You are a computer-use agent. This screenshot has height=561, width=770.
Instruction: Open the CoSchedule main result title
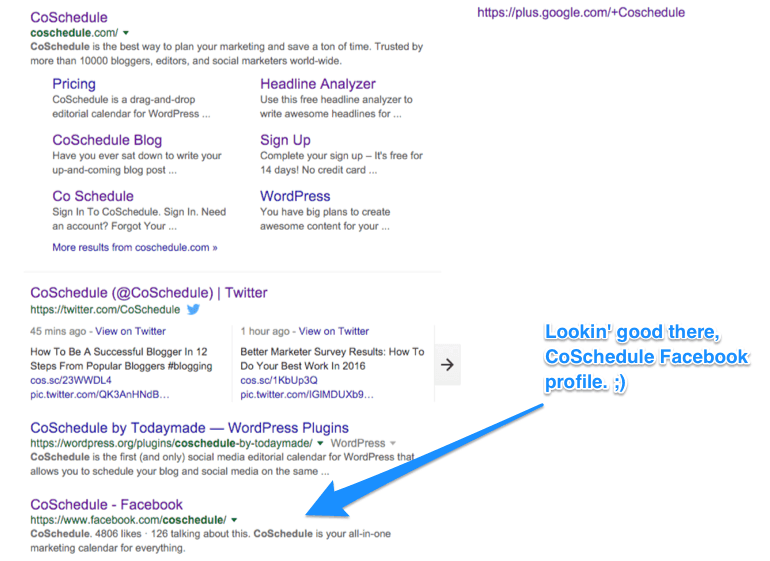click(69, 17)
